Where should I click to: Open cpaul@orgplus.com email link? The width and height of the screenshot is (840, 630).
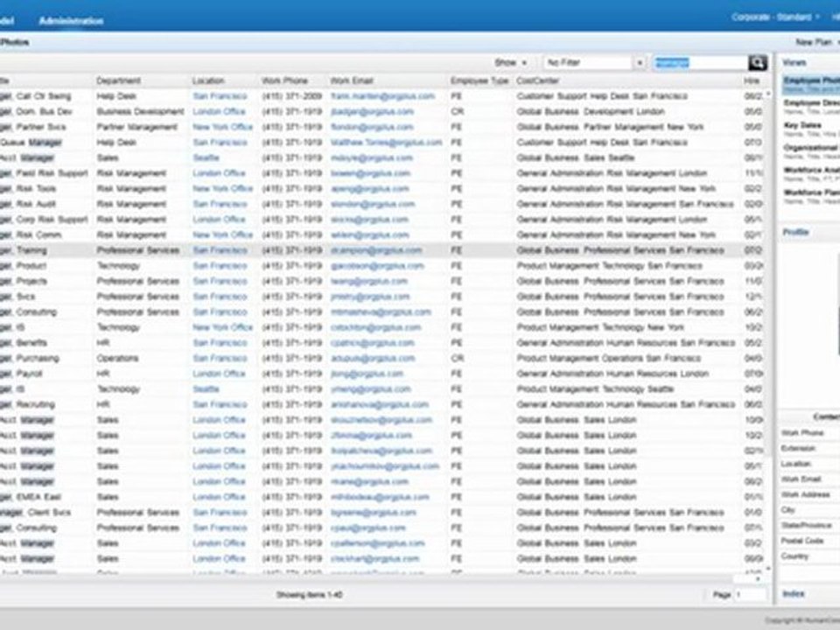tap(368, 528)
